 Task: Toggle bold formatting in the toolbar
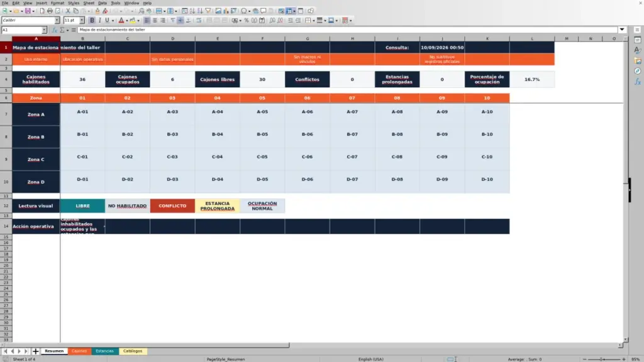92,20
